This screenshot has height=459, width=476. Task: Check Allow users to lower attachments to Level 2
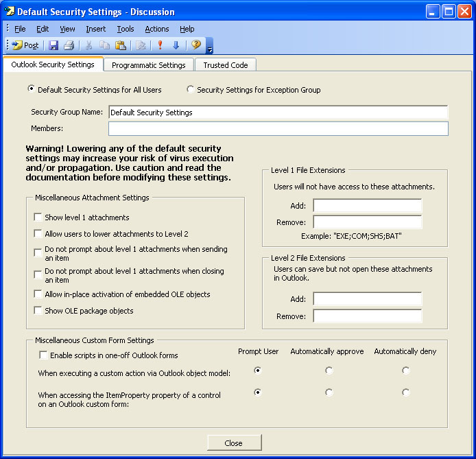38,233
